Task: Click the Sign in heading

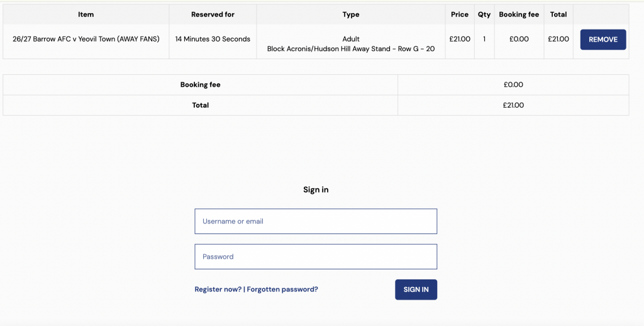Action: (316, 189)
